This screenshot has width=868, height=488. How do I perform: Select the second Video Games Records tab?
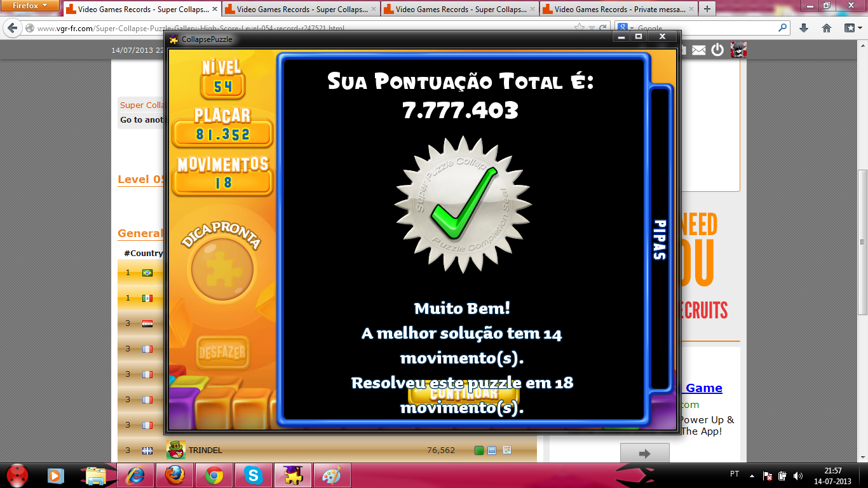pyautogui.click(x=300, y=10)
